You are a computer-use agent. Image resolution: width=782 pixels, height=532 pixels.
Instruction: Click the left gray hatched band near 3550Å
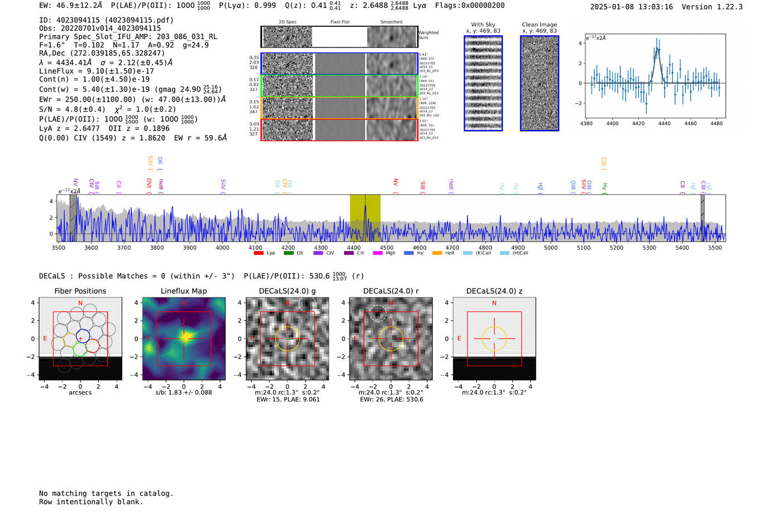(73, 218)
